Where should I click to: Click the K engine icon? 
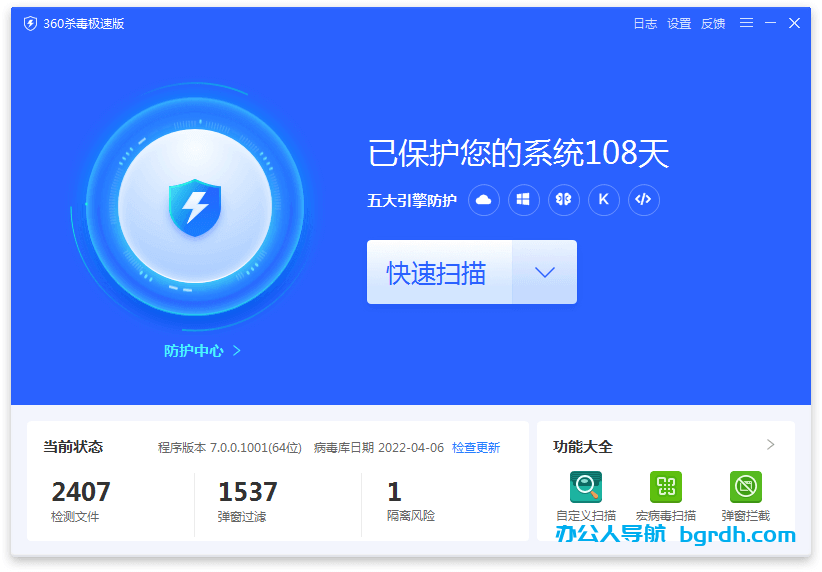tap(603, 200)
